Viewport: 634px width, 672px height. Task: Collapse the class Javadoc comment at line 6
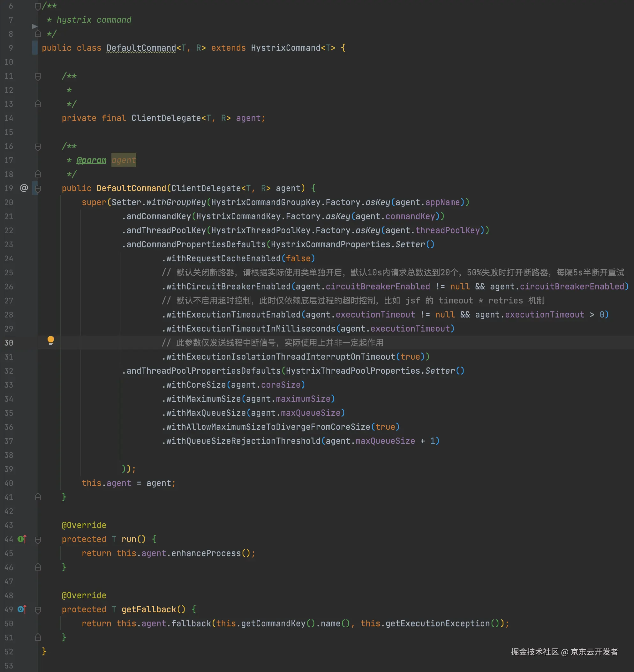pyautogui.click(x=38, y=6)
